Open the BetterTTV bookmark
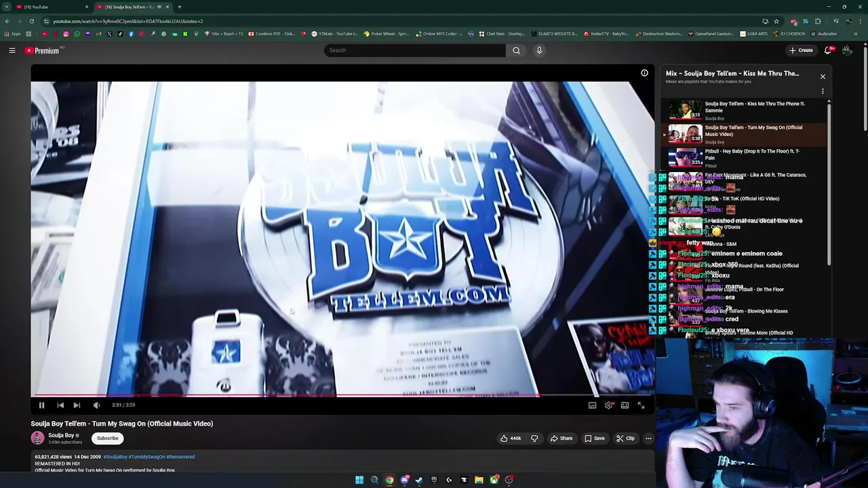 pos(606,34)
